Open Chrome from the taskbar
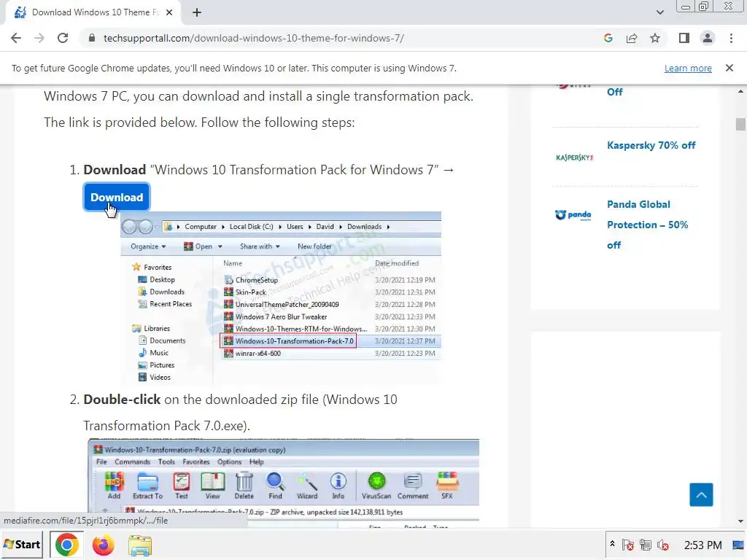747x560 pixels. point(66,545)
